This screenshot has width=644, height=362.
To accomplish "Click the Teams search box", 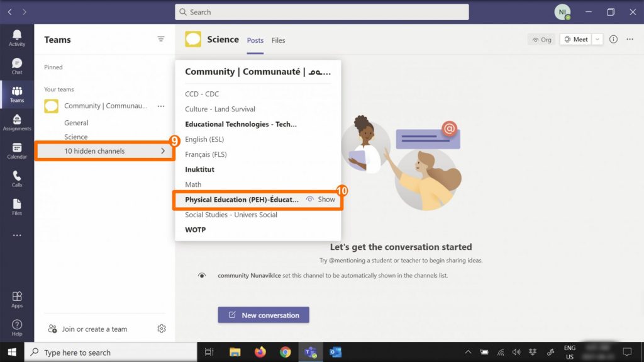I will click(x=321, y=12).
